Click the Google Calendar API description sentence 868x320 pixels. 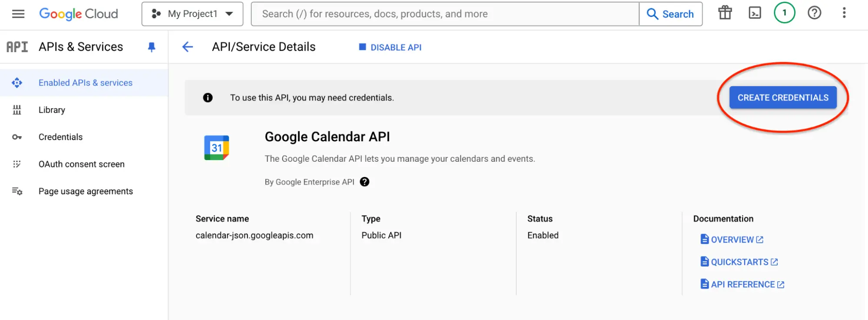coord(400,159)
